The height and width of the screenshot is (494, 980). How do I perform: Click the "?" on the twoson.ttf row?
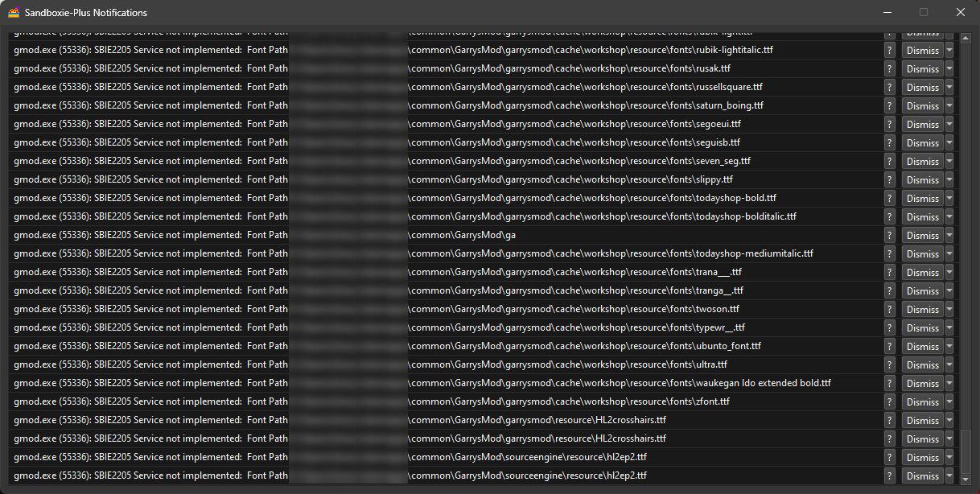889,309
